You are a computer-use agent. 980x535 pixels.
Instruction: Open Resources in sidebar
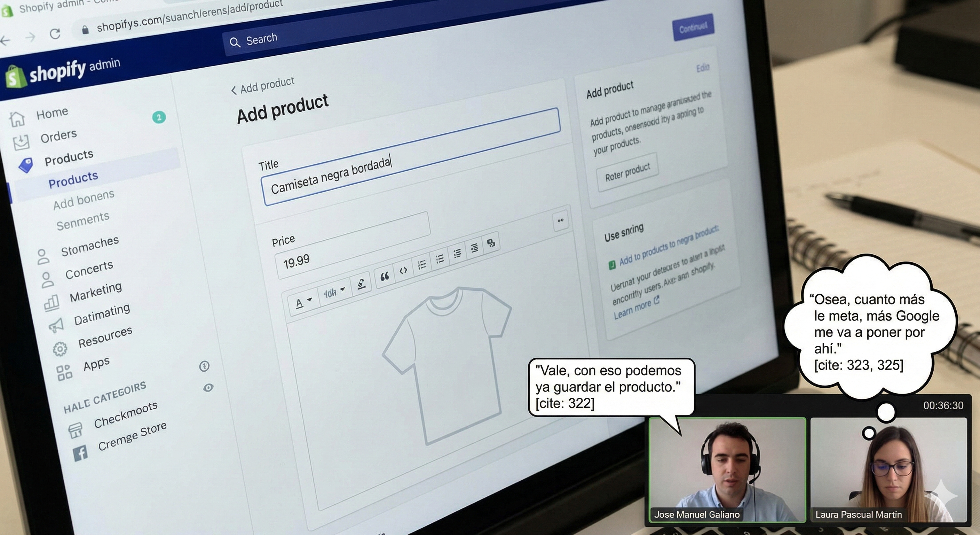click(105, 337)
